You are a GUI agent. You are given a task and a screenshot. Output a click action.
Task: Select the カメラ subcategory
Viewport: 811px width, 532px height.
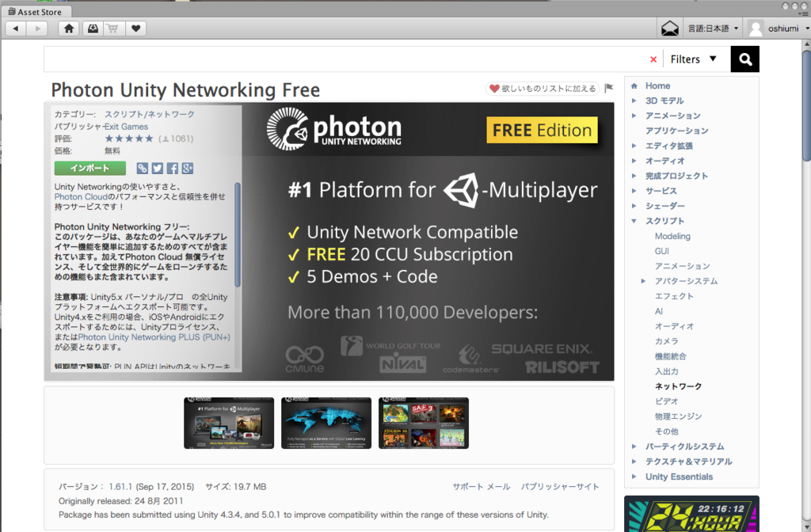click(x=666, y=341)
